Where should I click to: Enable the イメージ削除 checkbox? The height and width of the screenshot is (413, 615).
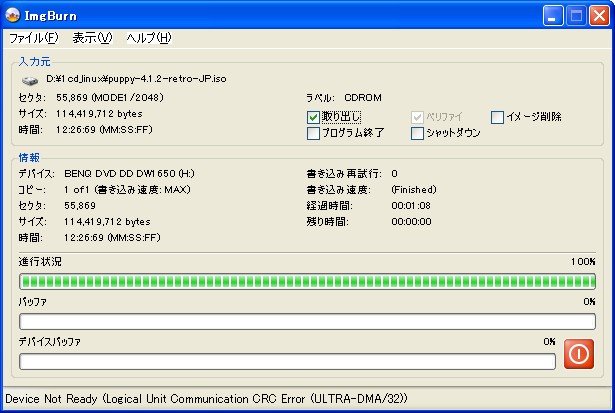497,117
